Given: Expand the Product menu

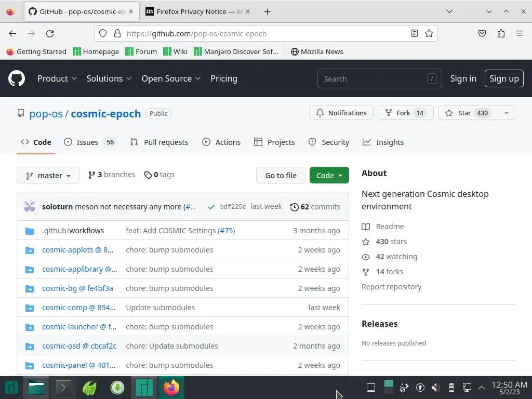Looking at the screenshot, I should 57,79.
